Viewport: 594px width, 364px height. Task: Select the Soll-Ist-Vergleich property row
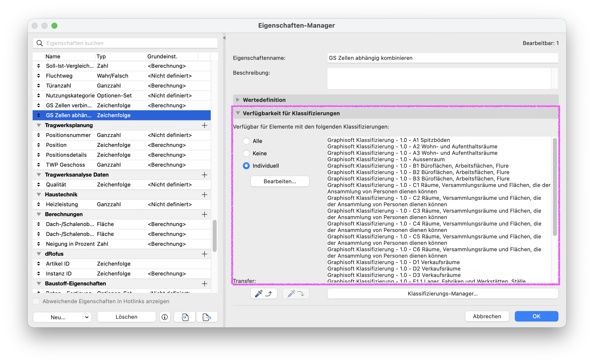(122, 66)
